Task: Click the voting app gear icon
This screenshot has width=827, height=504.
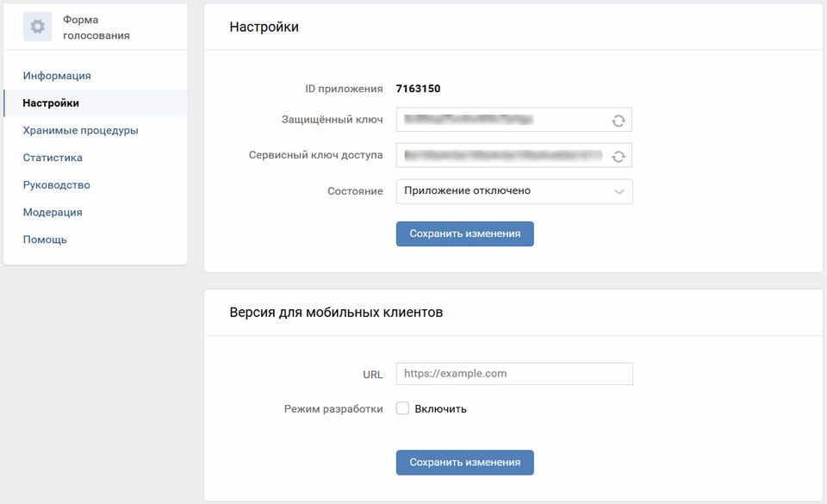Action: click(36, 26)
